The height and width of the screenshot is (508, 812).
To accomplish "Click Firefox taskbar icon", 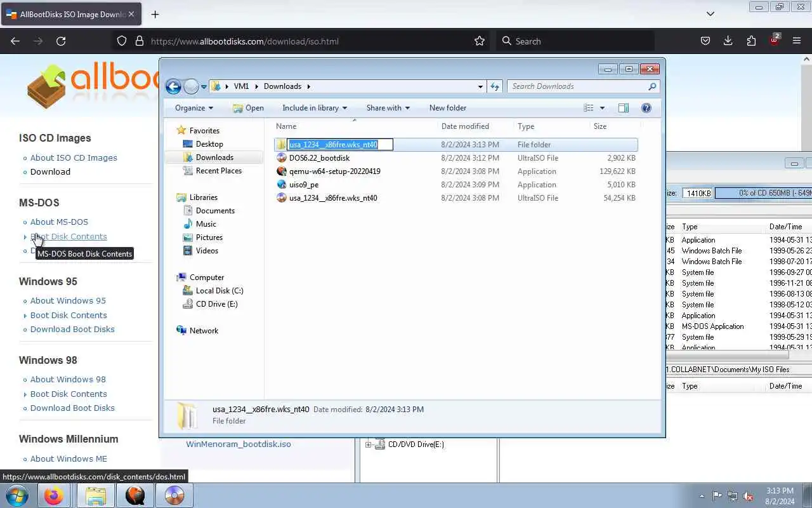I will tap(54, 495).
